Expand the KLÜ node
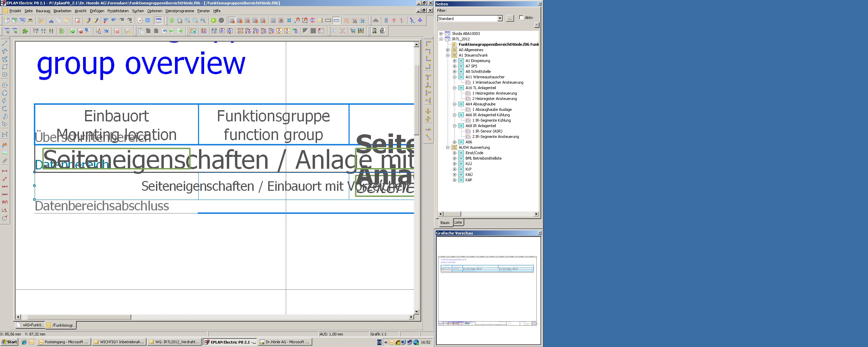This screenshot has height=347, width=868. pos(454,164)
